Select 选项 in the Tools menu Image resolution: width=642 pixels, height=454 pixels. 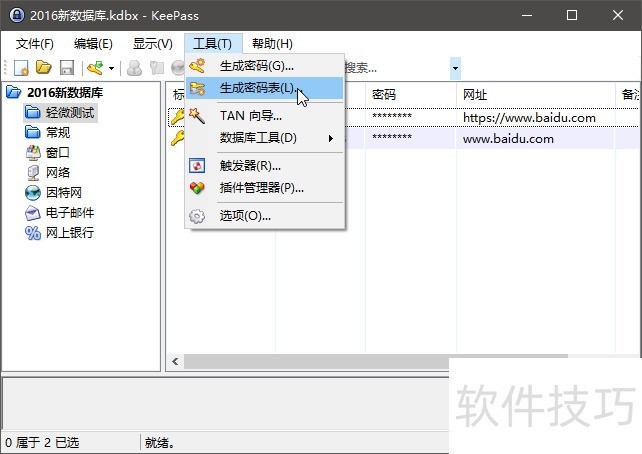coord(245,215)
